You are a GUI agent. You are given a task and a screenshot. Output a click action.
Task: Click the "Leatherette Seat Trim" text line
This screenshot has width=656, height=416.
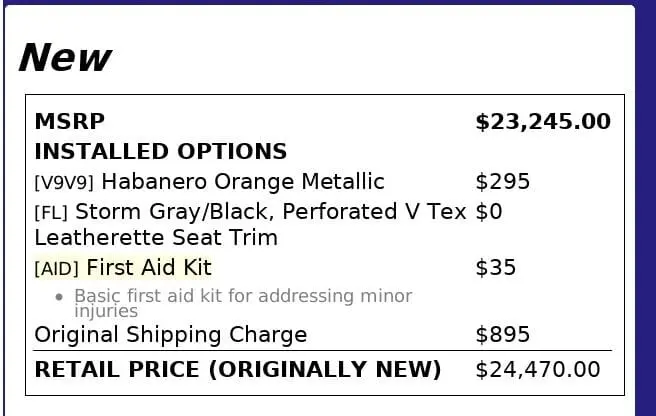click(156, 238)
